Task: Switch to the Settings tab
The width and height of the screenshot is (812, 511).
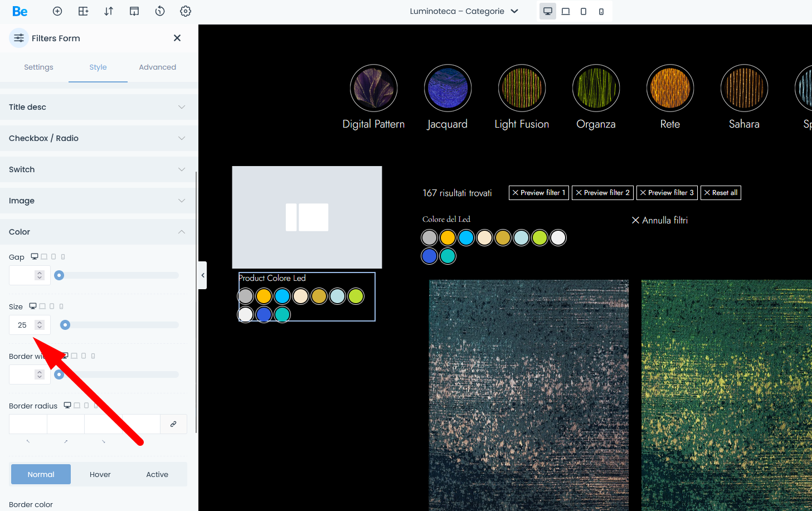Action: tap(38, 67)
